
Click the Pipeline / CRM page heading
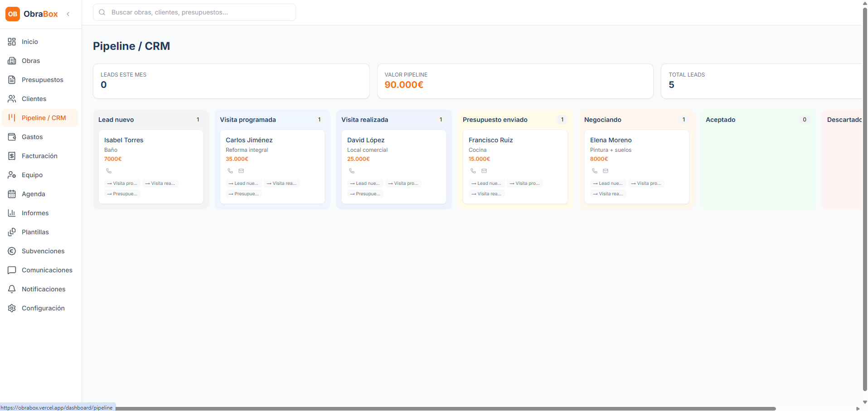coord(131,46)
